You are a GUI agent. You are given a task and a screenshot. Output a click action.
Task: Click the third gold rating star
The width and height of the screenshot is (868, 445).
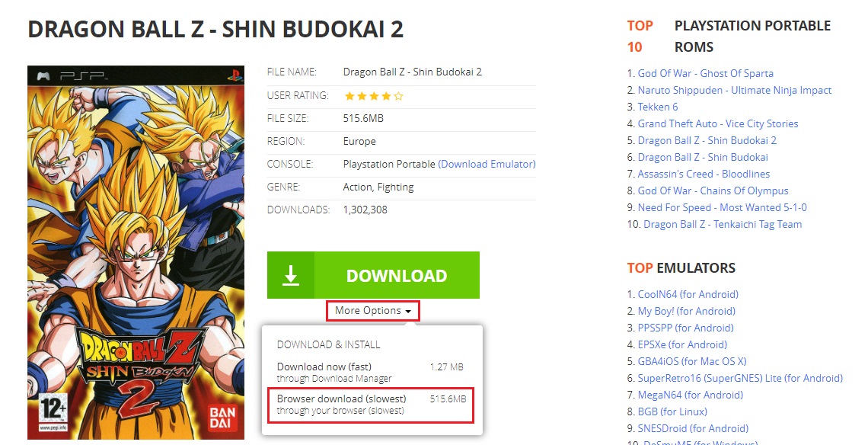point(374,97)
